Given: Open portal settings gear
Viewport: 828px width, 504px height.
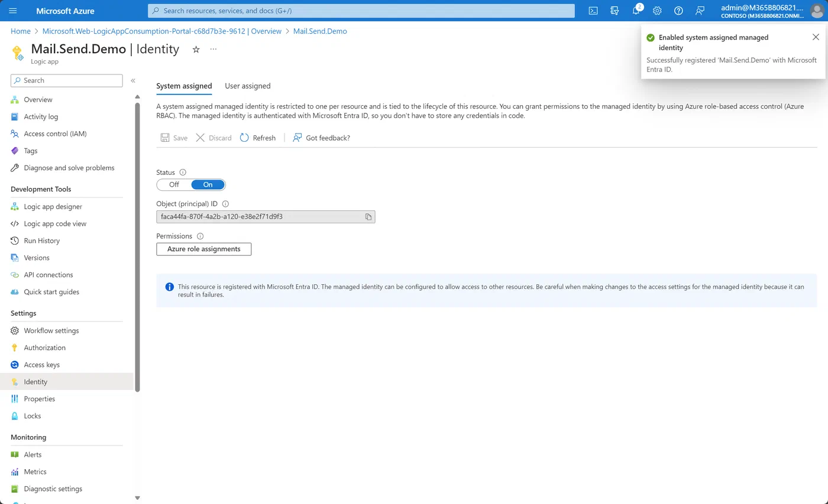Looking at the screenshot, I should [x=657, y=11].
